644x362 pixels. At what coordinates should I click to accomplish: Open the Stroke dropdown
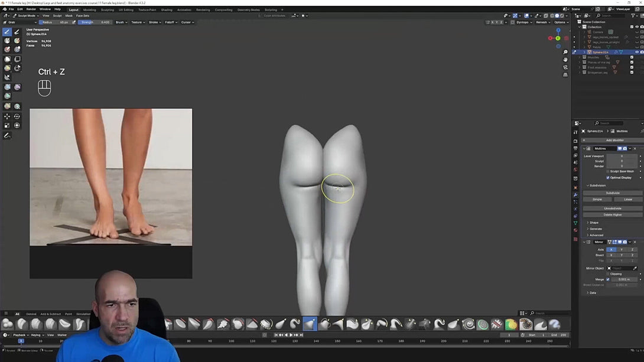coord(155,22)
